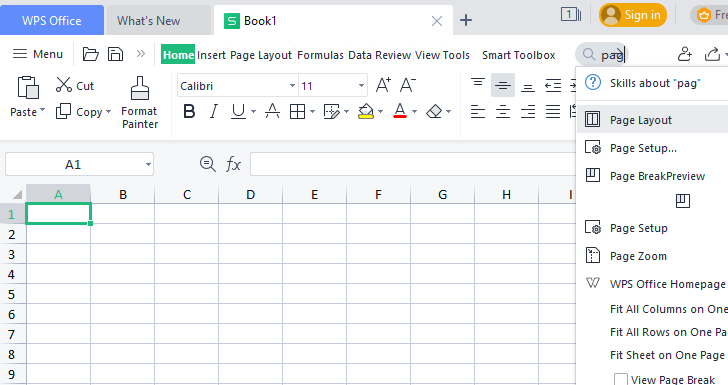Expand borders dropdown arrow
The image size is (728, 385).
coord(312,111)
